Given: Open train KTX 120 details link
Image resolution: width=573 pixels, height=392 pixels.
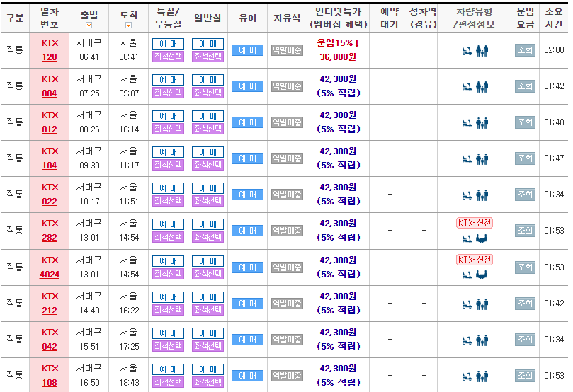Looking at the screenshot, I should coord(50,57).
